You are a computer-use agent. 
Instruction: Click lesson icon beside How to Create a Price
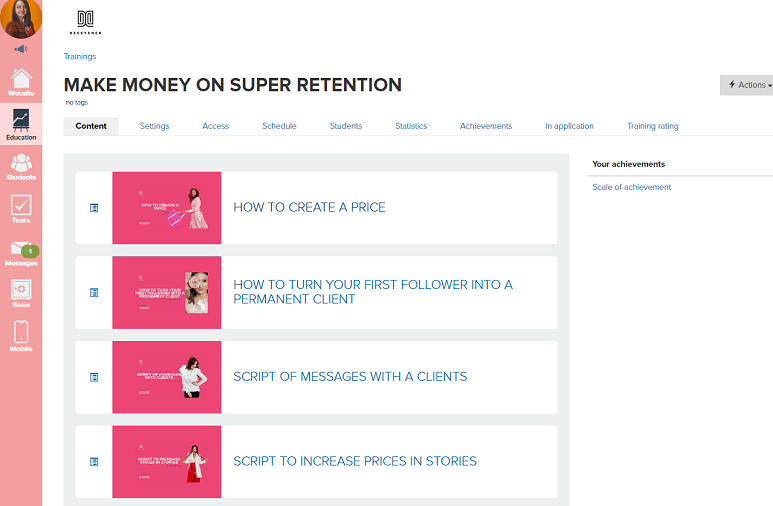(95, 208)
